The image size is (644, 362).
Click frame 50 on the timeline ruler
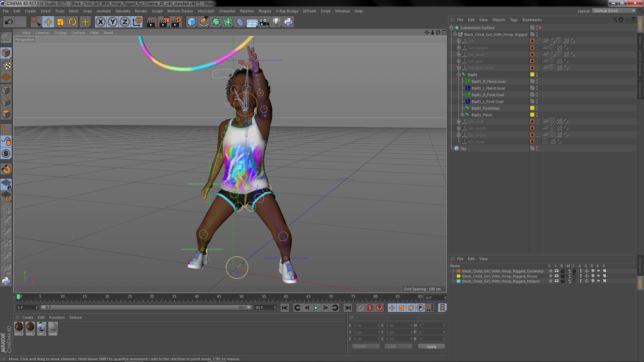click(241, 297)
